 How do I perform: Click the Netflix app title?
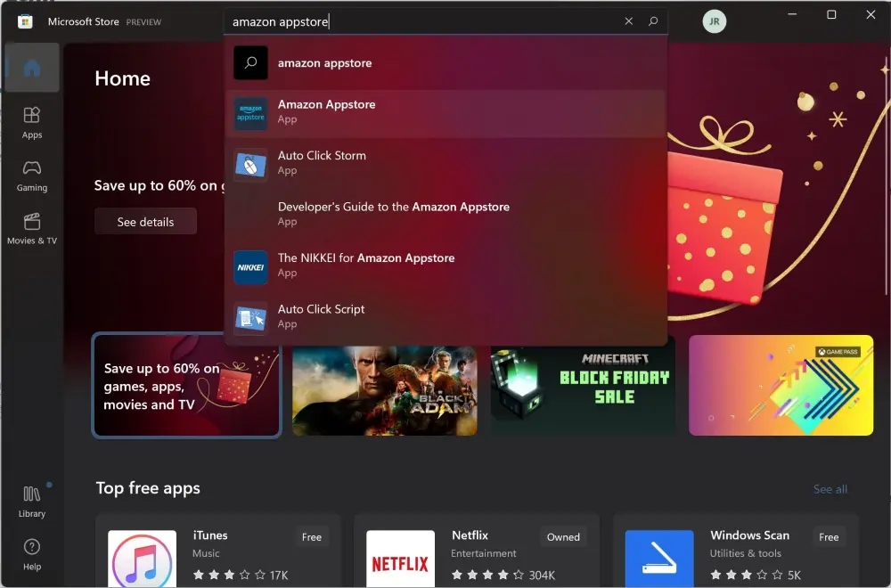coord(470,535)
